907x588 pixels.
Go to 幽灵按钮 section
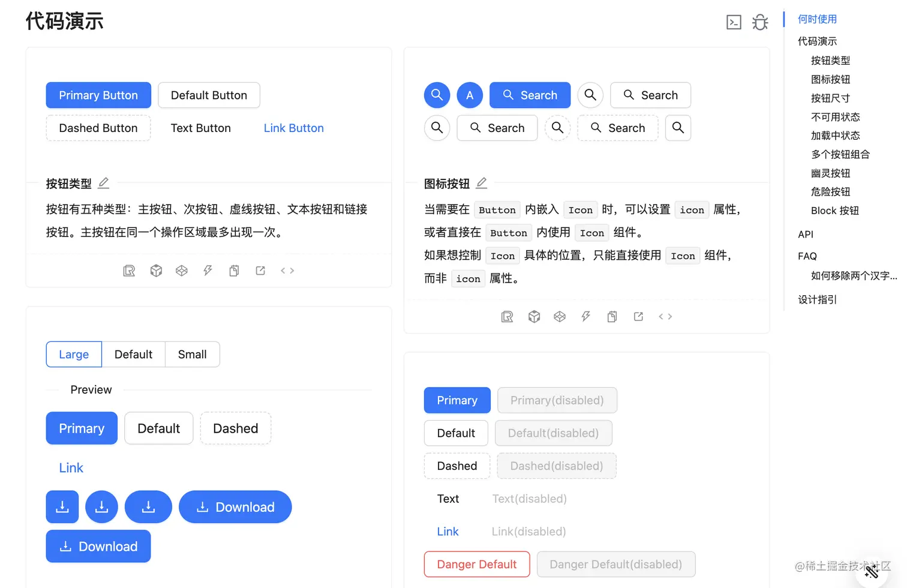point(830,173)
